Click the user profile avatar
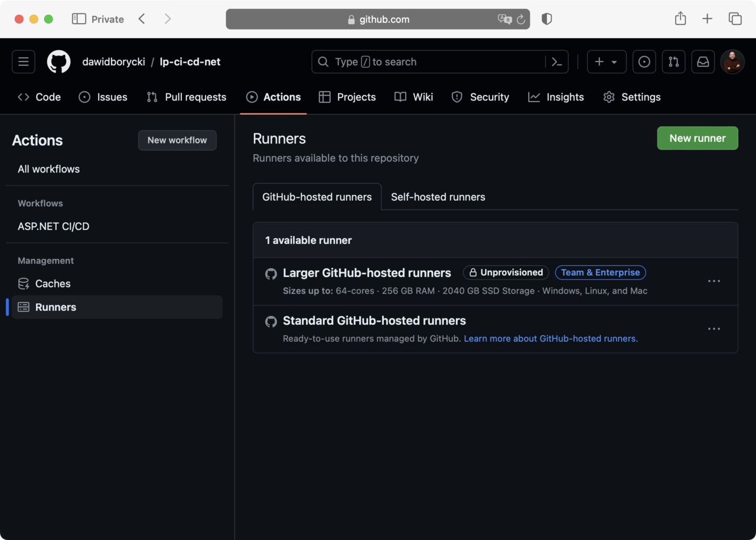 [732, 62]
